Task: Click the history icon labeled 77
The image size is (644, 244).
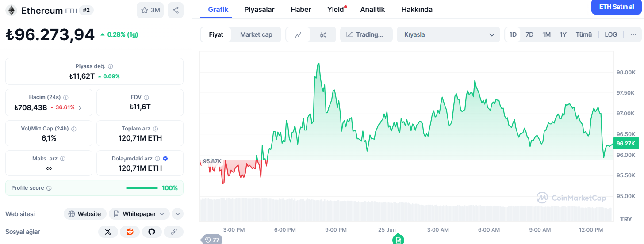Action: coord(211,240)
